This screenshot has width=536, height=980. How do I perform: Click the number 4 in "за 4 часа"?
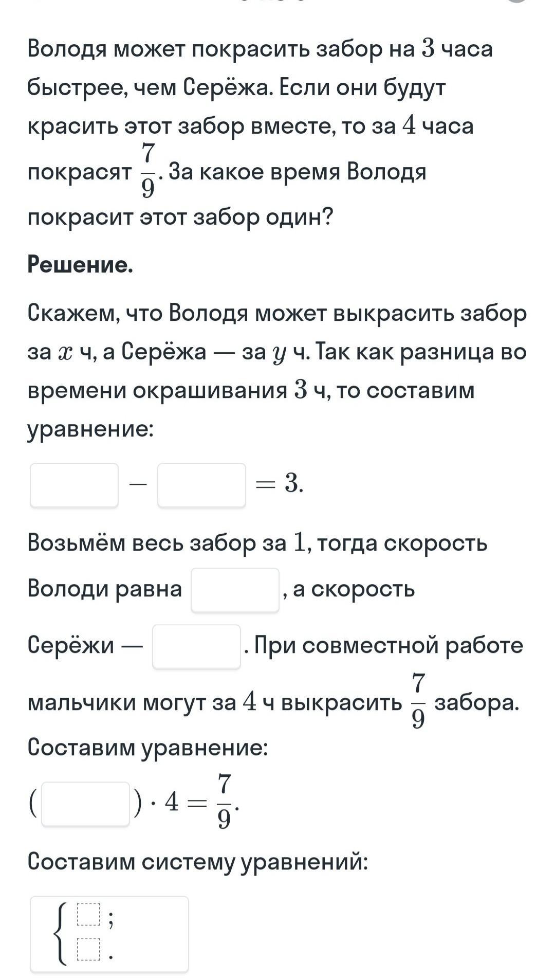tap(409, 126)
